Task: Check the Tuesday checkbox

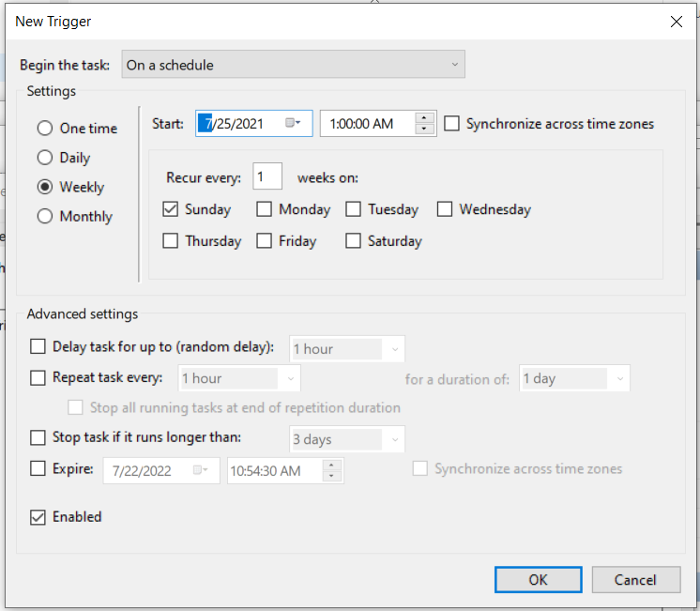Action: [353, 209]
